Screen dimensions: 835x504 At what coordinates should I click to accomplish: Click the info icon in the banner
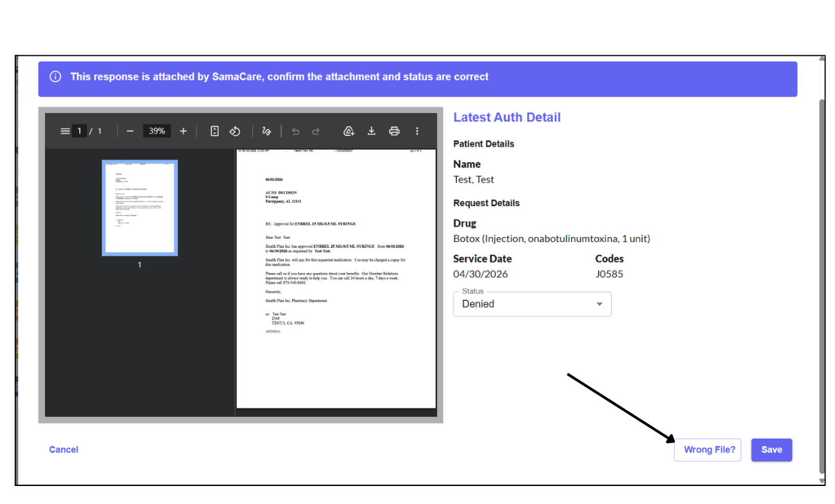[x=55, y=77]
